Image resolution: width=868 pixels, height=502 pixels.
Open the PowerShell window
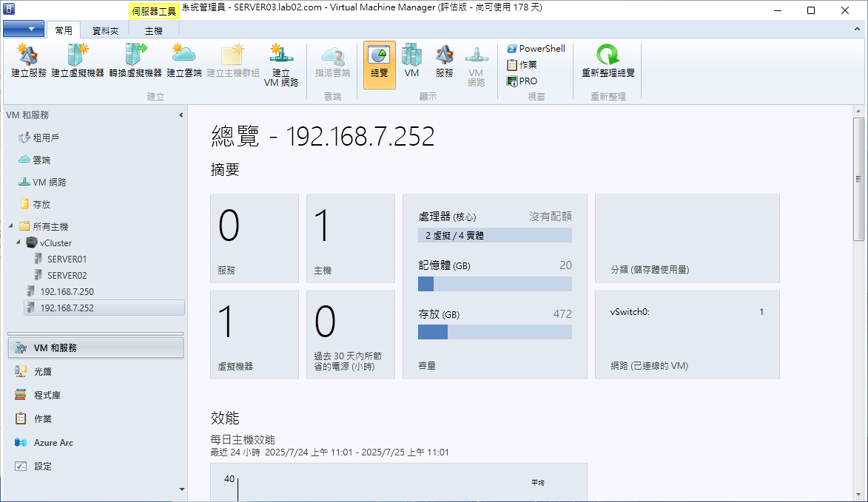(536, 49)
